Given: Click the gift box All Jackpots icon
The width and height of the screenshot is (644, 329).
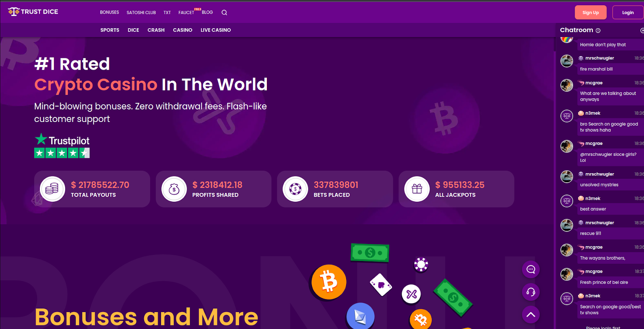Looking at the screenshot, I should (x=417, y=189).
